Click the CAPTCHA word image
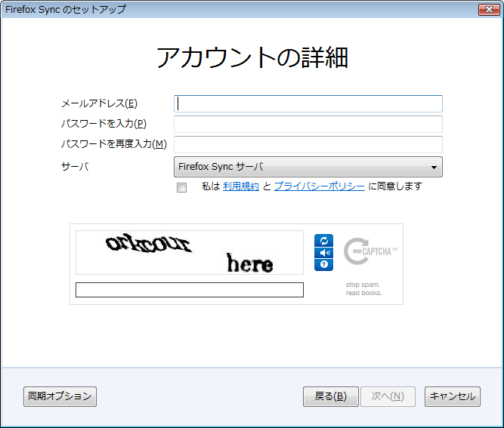This screenshot has height=428, width=504. tap(190, 252)
